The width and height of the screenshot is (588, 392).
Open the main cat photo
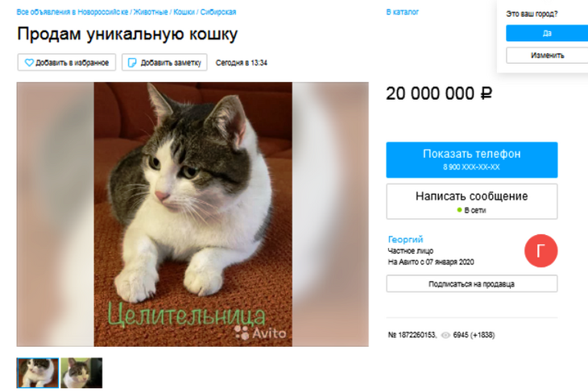click(x=193, y=214)
